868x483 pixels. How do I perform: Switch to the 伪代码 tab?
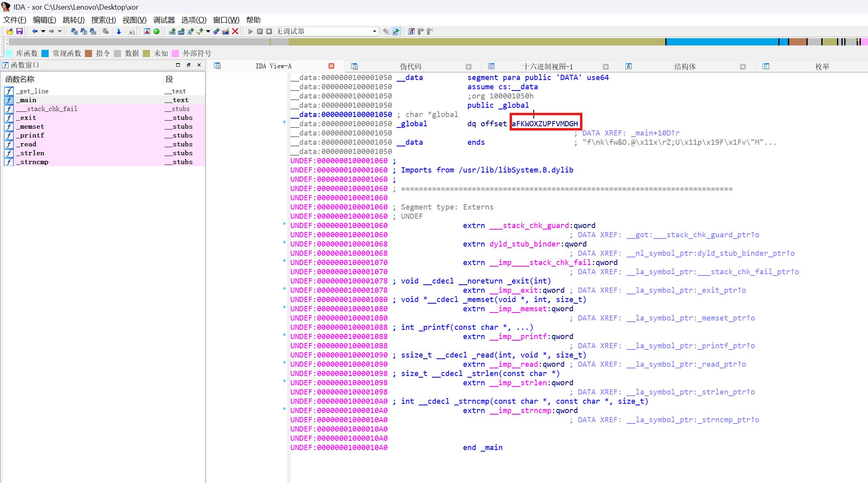410,66
